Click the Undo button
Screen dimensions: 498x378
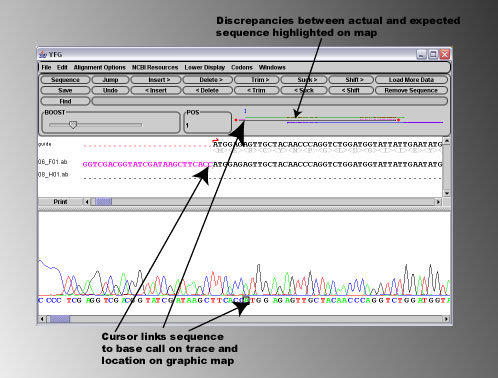tap(110, 90)
